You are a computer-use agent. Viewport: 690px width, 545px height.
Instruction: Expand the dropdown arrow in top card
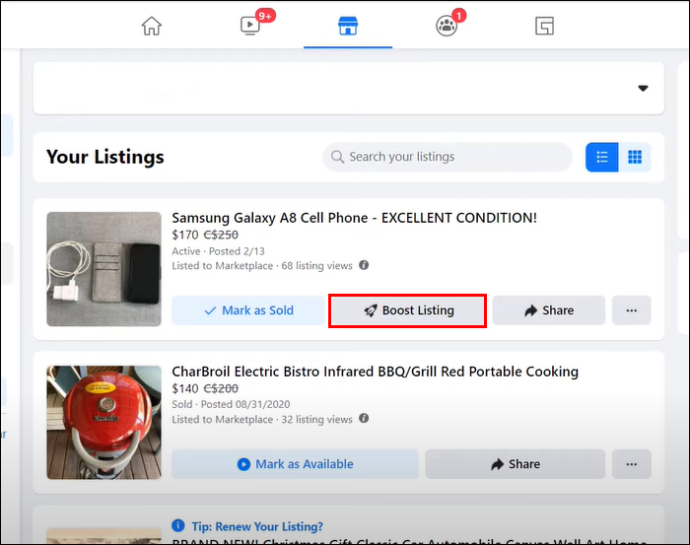tap(643, 88)
